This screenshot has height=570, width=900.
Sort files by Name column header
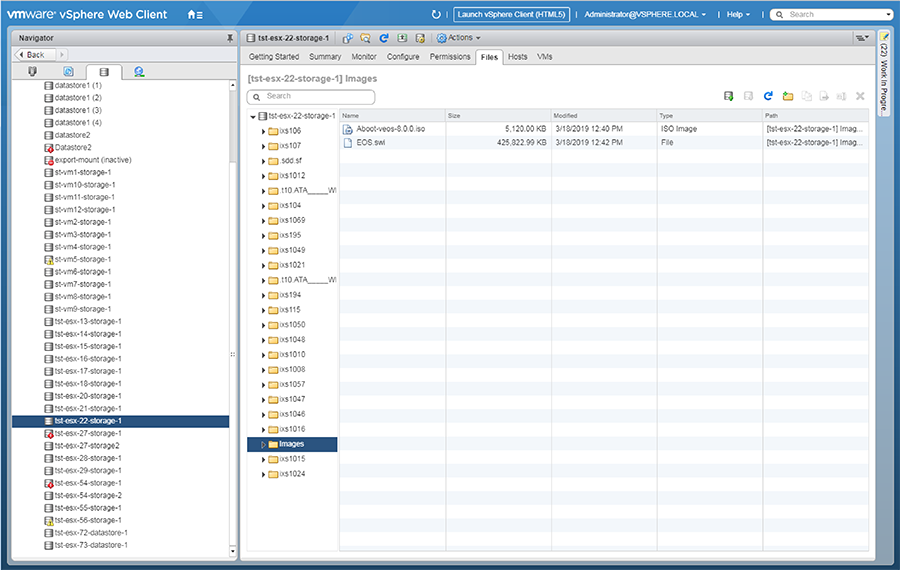pyautogui.click(x=392, y=115)
